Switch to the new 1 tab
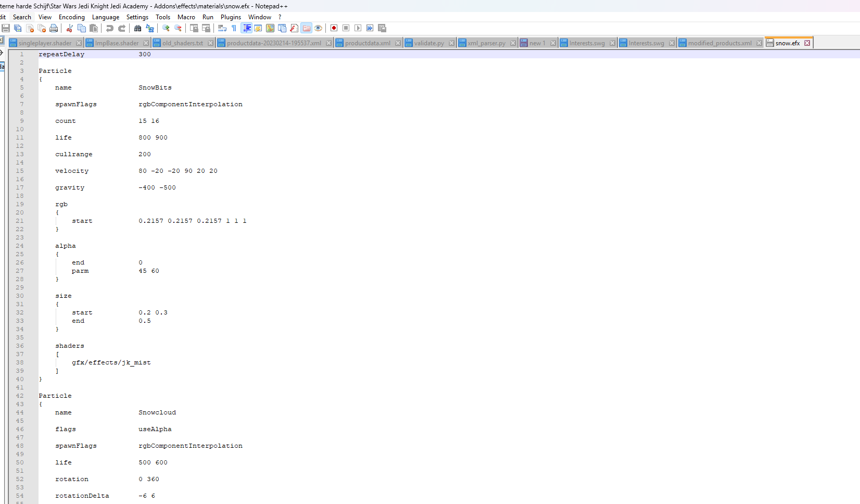This screenshot has height=504, width=860. pyautogui.click(x=537, y=43)
